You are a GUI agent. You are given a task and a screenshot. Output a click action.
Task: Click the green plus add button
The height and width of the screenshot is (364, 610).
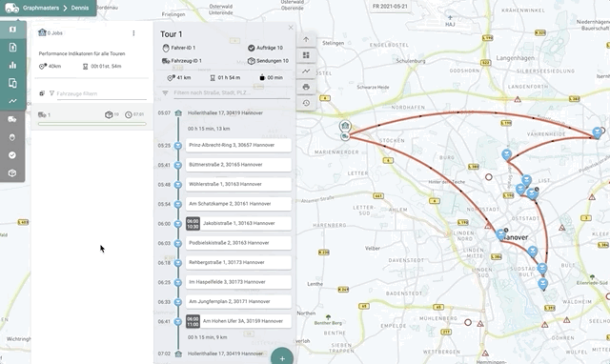[282, 358]
